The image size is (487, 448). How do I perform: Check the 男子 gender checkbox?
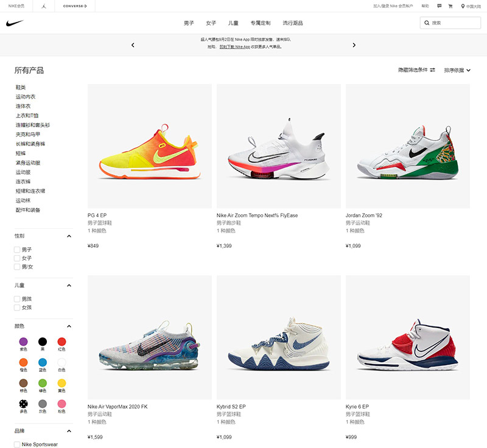[x=17, y=250]
